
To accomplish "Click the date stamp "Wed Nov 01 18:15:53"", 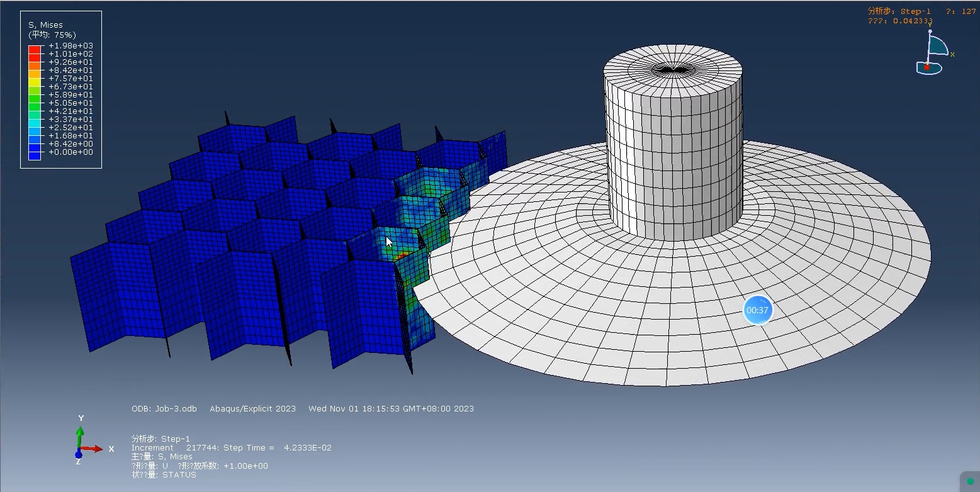I will tap(355, 409).
